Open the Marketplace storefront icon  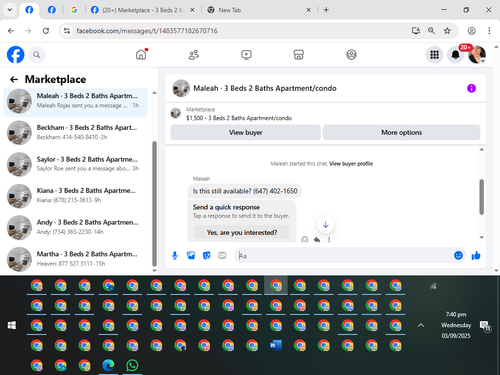[299, 54]
